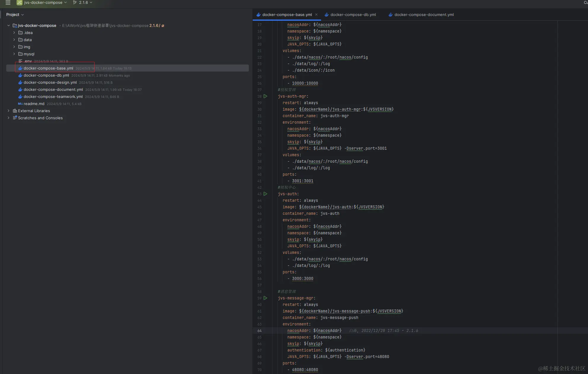Collapse the jvs-docker-compose root node

point(9,26)
